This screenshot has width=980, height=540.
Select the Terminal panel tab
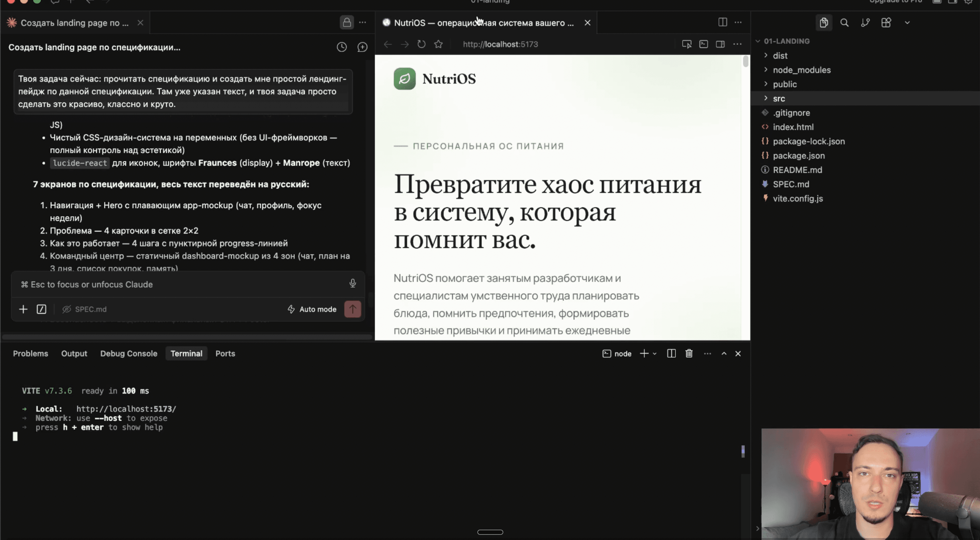186,353
